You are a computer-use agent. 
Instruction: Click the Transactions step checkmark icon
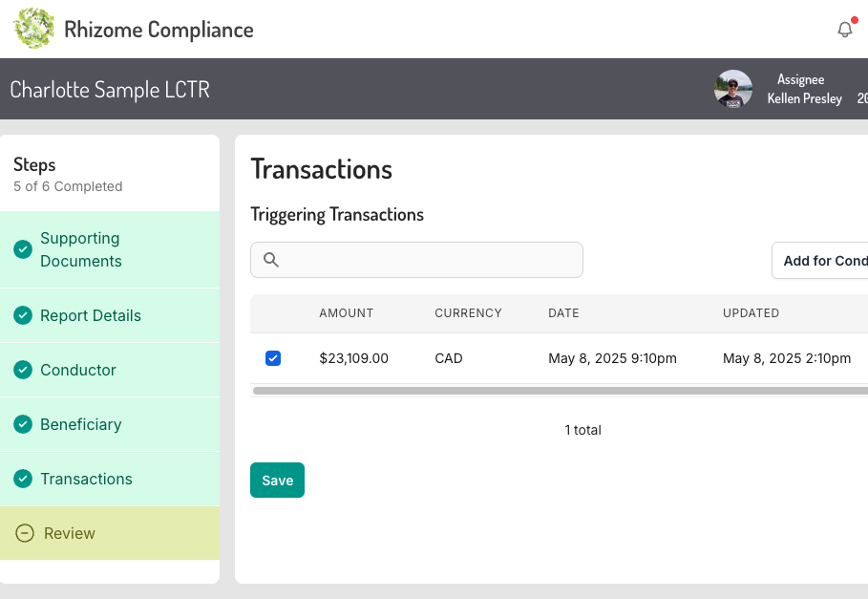23,479
